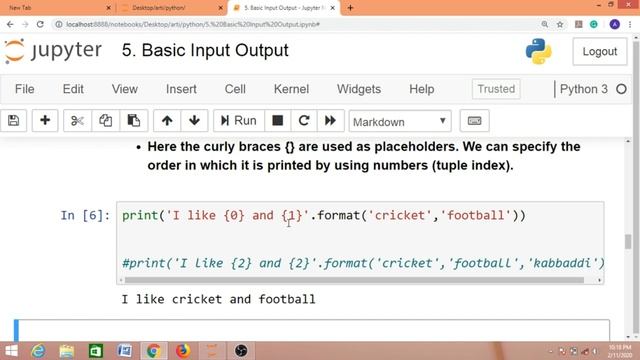Click the code cell horizontal scrollbar

354,280
